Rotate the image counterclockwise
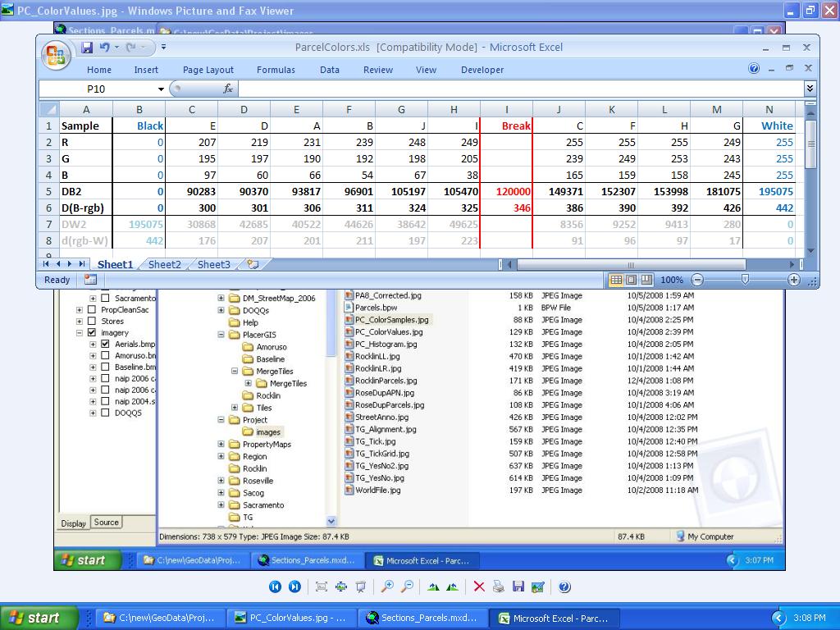 [x=453, y=587]
